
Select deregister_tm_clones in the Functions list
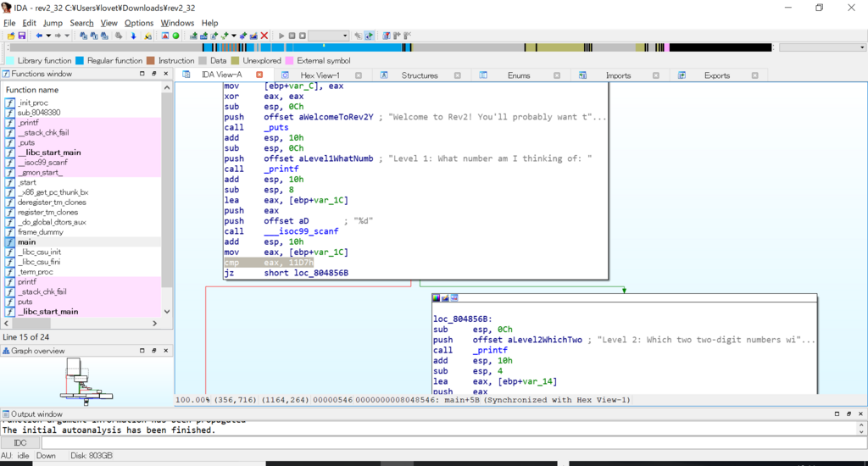pyautogui.click(x=82, y=202)
